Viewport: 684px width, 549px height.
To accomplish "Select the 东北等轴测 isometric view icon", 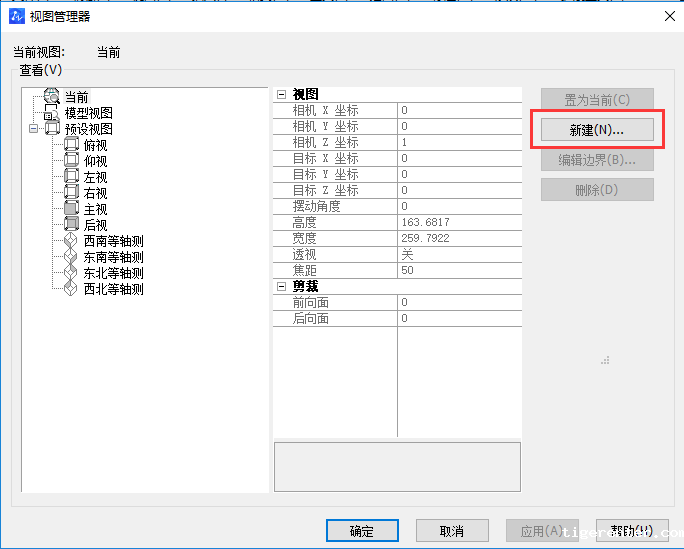I will click(71, 273).
